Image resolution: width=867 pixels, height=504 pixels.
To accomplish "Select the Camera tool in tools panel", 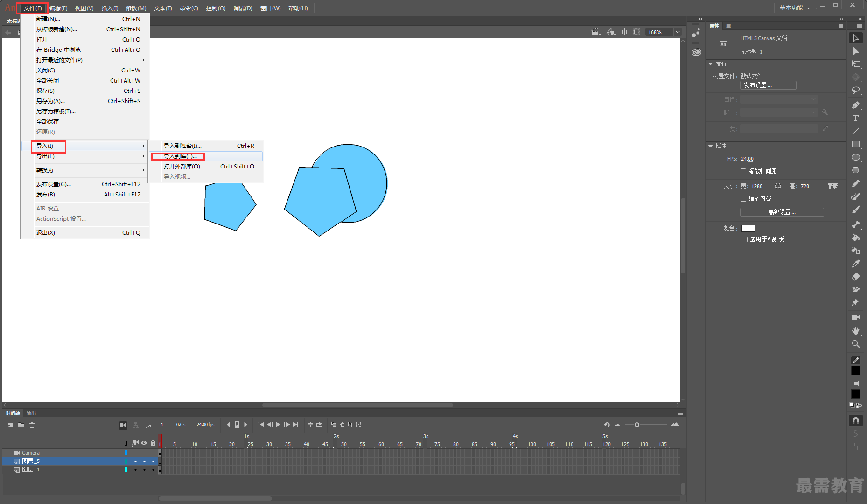I will [856, 318].
